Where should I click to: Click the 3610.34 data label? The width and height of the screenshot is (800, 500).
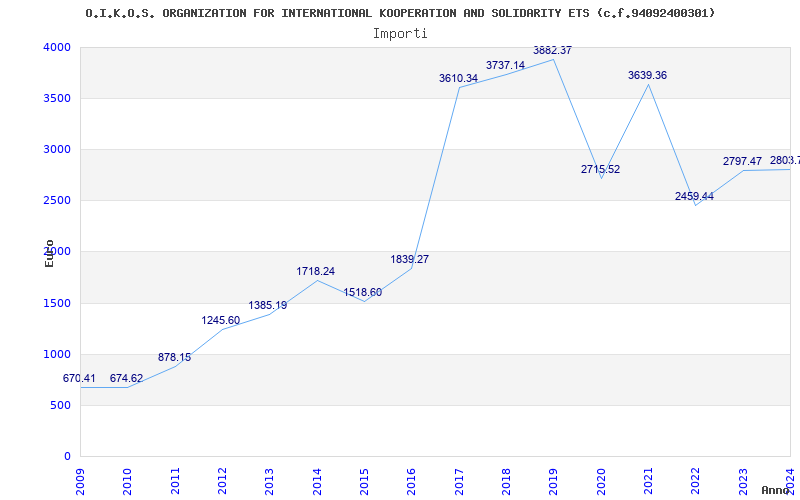(x=458, y=79)
